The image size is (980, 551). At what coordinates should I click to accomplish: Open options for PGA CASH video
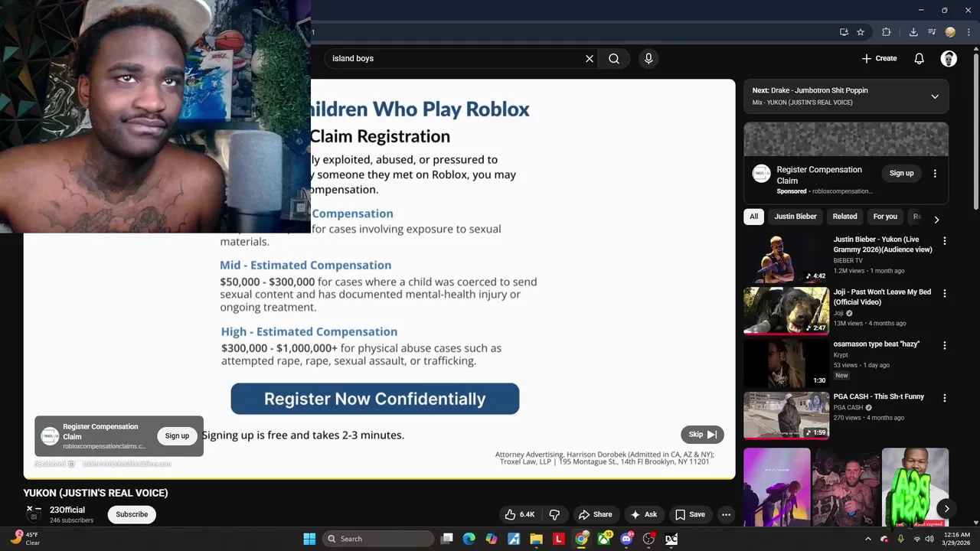(944, 398)
